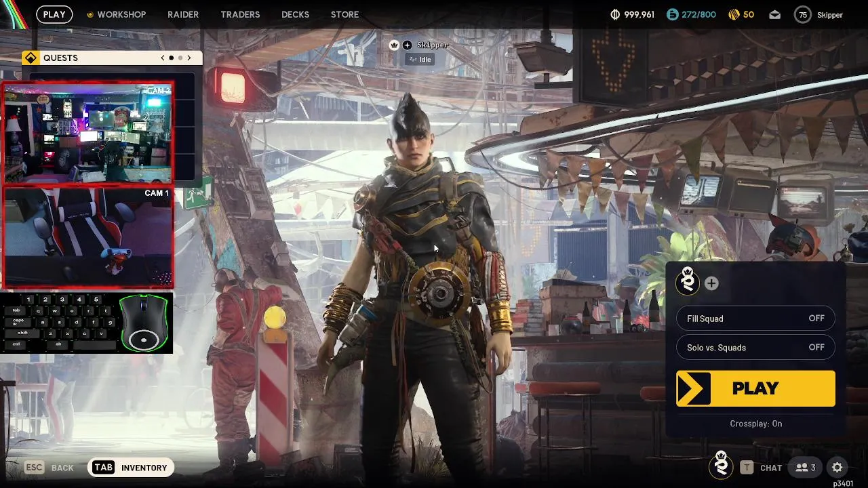Image resolution: width=868 pixels, height=488 pixels.
Task: Open the RAIDER tab
Action: 183,14
